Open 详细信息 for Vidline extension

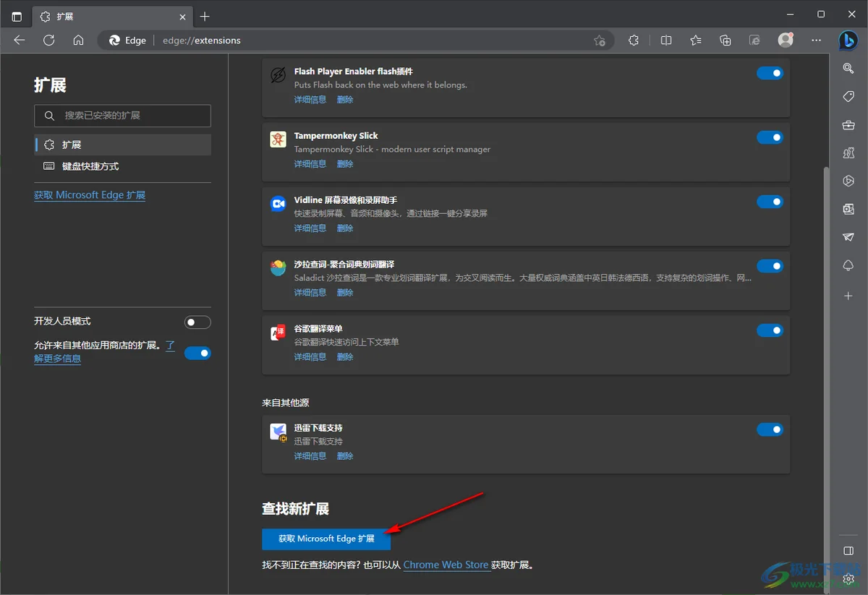pyautogui.click(x=310, y=228)
